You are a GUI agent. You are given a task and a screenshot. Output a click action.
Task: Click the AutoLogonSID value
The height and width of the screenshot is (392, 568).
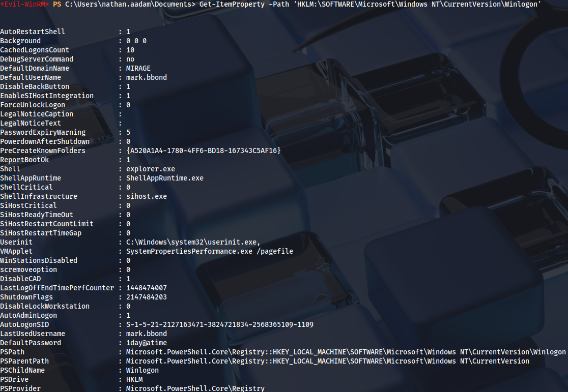(220, 324)
